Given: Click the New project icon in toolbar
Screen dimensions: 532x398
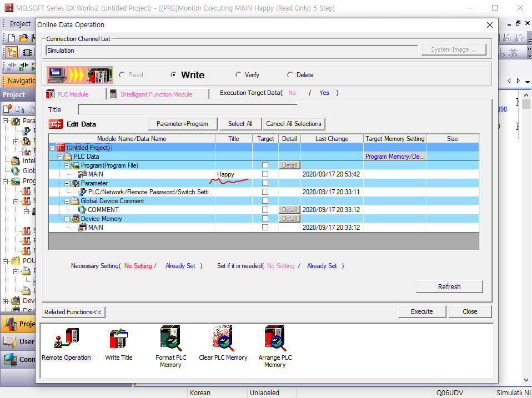Looking at the screenshot, I should pos(11,38).
